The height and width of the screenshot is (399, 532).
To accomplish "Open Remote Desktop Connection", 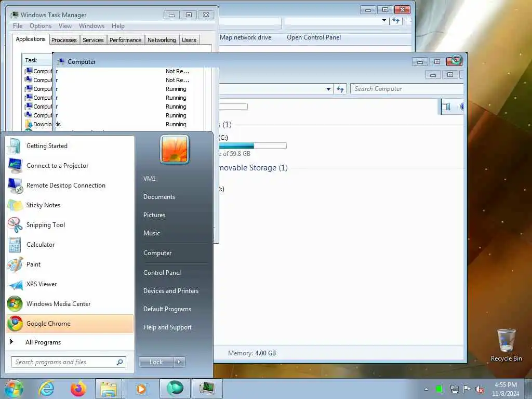I will (x=70, y=185).
